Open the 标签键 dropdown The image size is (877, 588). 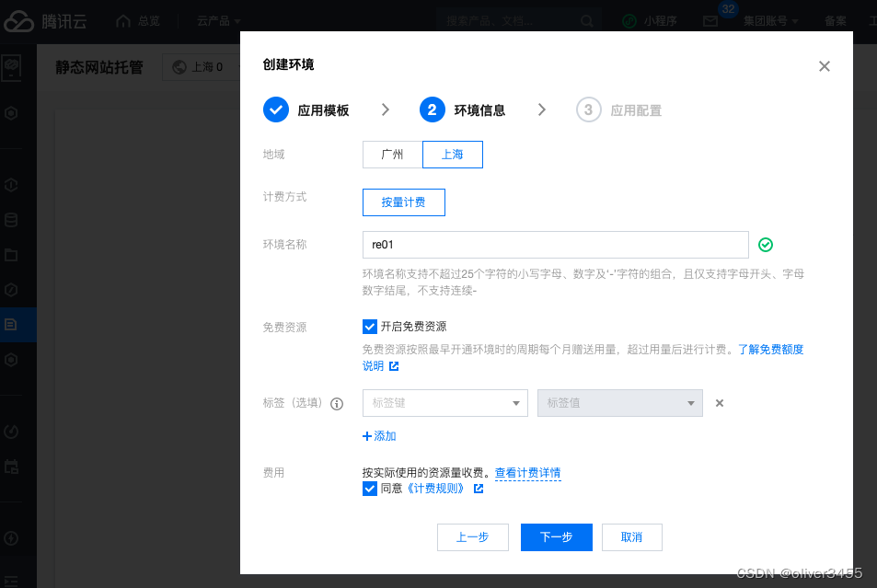[x=444, y=403]
